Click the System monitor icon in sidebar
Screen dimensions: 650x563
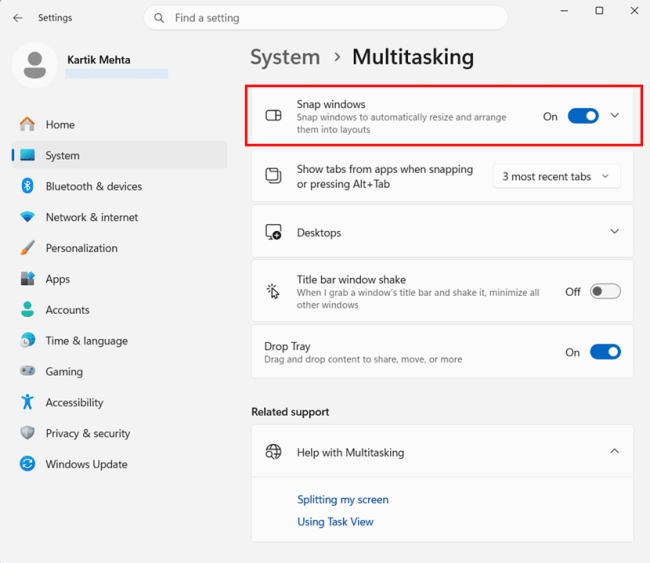27,155
